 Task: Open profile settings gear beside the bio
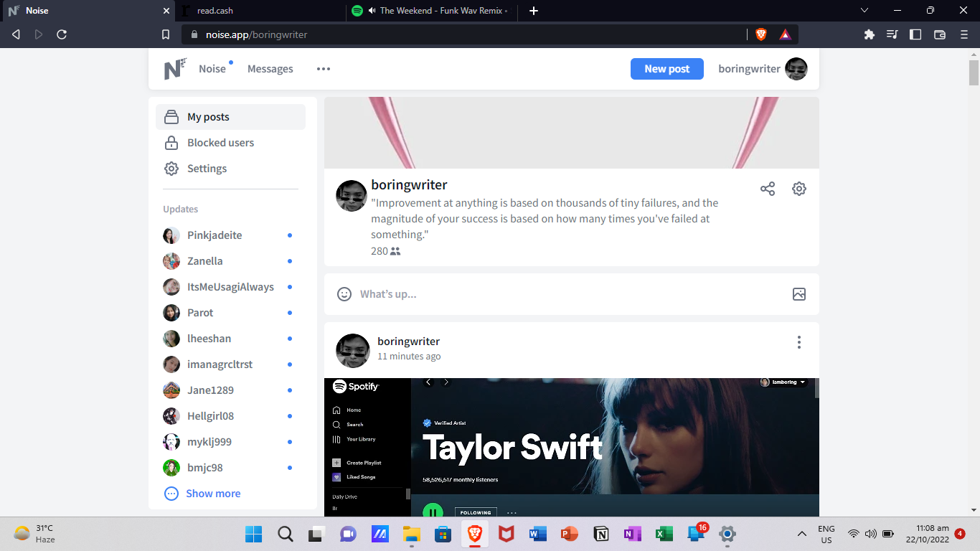tap(799, 189)
